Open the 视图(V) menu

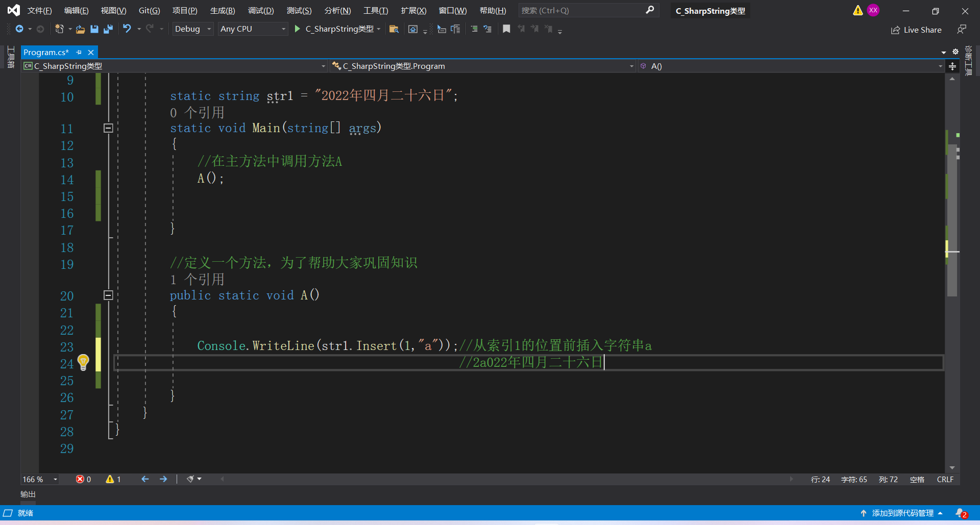113,11
